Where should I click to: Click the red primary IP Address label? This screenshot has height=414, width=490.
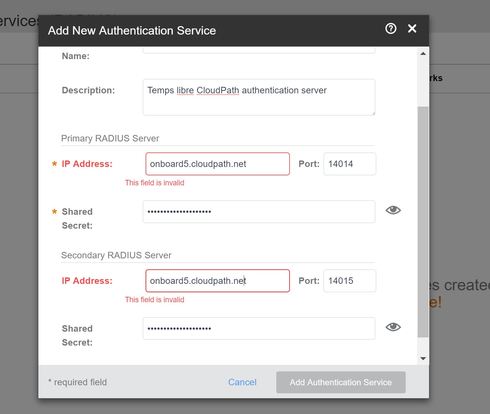point(87,164)
